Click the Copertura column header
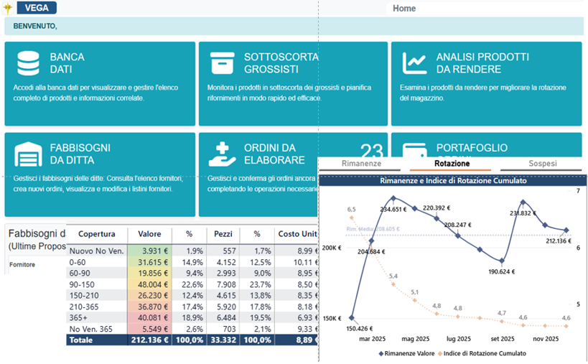 [x=97, y=234]
